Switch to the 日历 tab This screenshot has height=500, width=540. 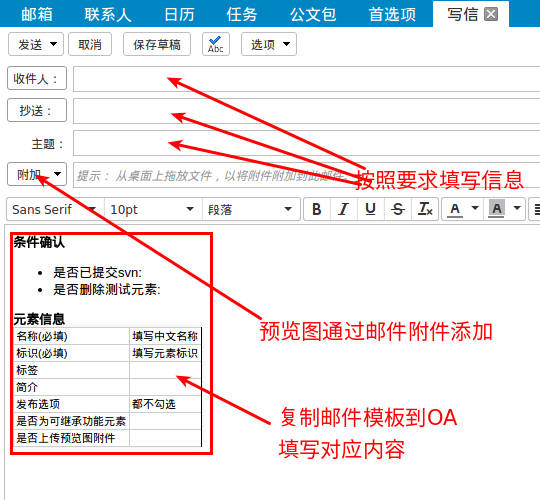(x=179, y=14)
